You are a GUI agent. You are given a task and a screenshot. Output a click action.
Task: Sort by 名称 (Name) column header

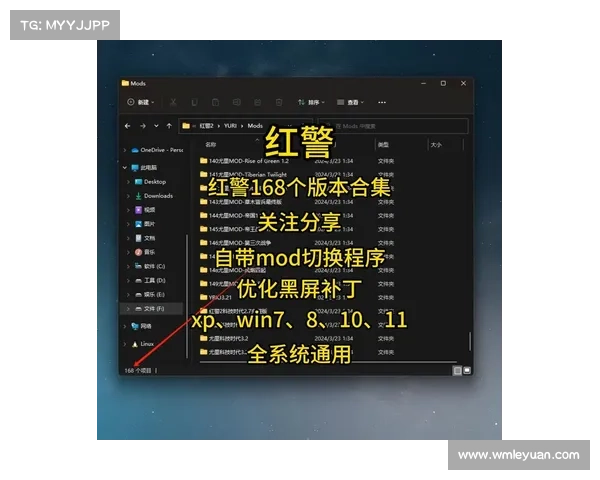(x=210, y=145)
